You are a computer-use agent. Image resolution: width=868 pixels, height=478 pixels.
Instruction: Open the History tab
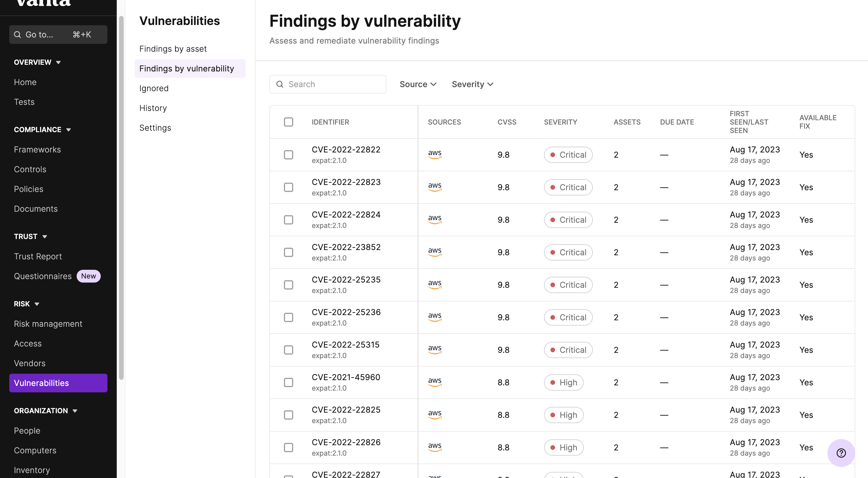point(153,108)
